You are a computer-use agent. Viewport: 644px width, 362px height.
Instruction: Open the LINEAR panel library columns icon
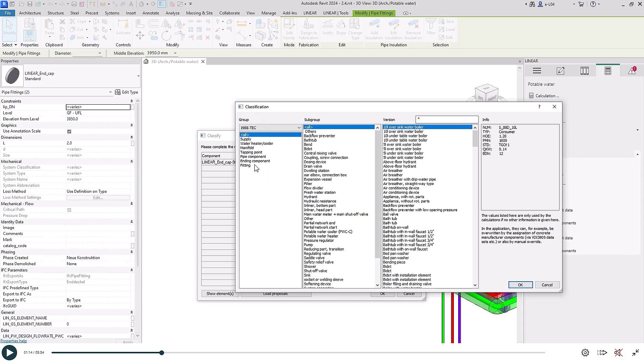pos(585,71)
